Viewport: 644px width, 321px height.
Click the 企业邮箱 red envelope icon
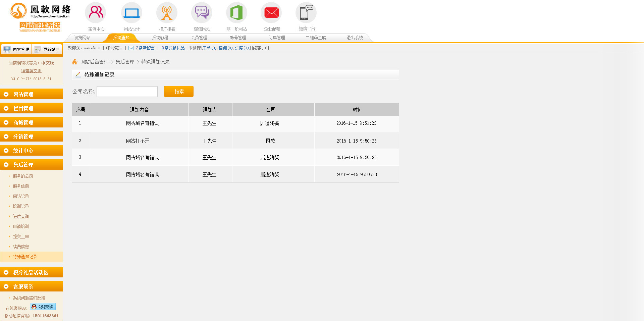pyautogui.click(x=271, y=13)
